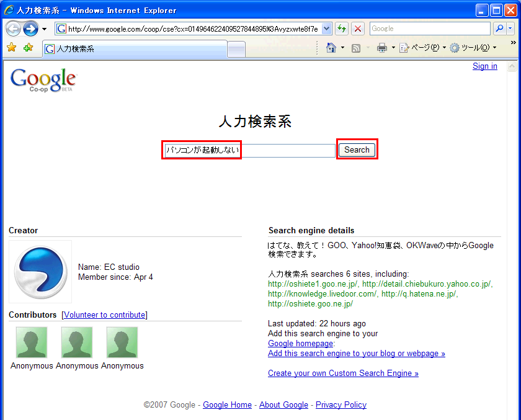Click the scrollbar up arrow
This screenshot has width=521, height=420.
[512, 66]
